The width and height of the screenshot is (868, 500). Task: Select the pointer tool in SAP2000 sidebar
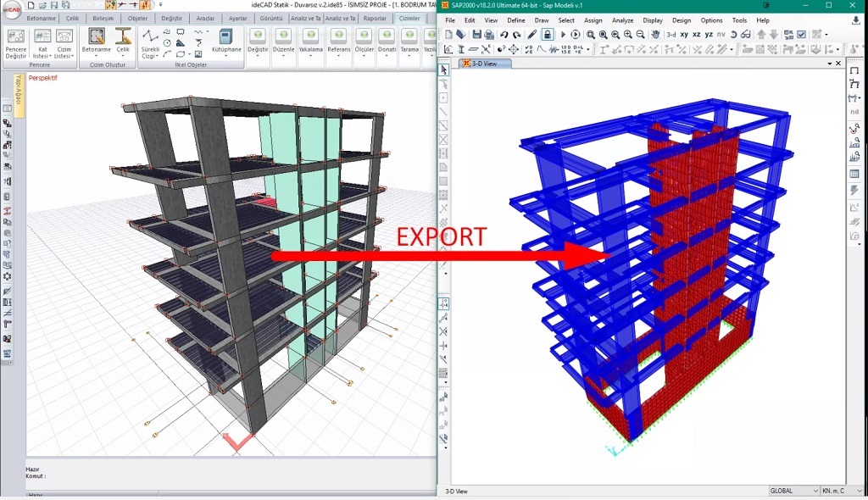point(443,69)
